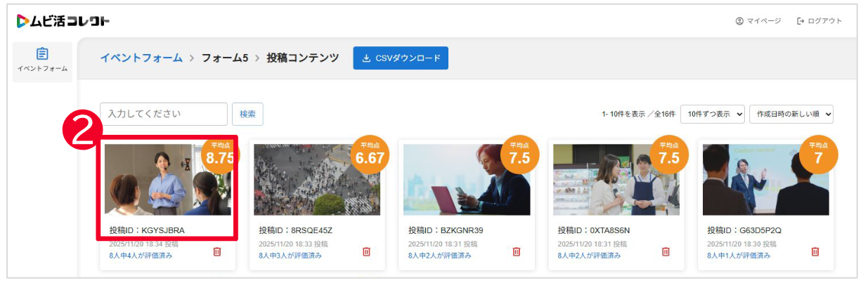Viewport: 868px width, 283px height.
Task: Focus the 入力してください search field
Action: click(x=164, y=114)
